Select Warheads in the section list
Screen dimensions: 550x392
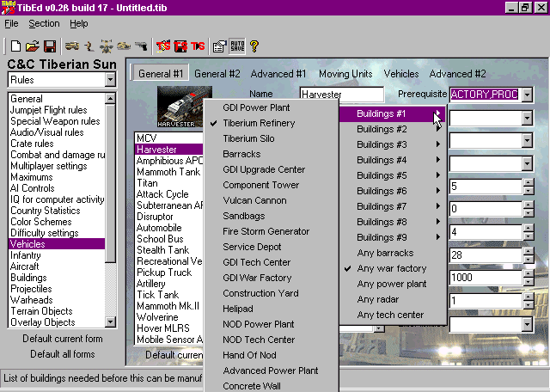click(x=57, y=300)
